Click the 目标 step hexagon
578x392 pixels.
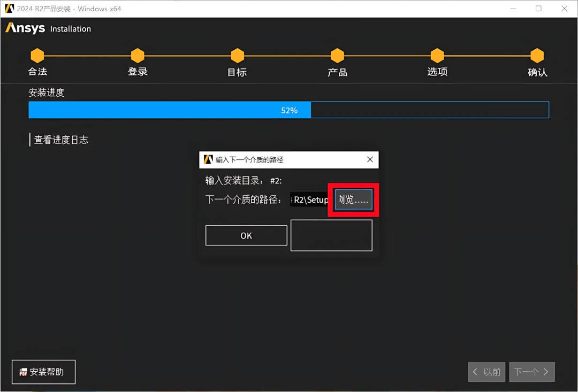(x=238, y=56)
